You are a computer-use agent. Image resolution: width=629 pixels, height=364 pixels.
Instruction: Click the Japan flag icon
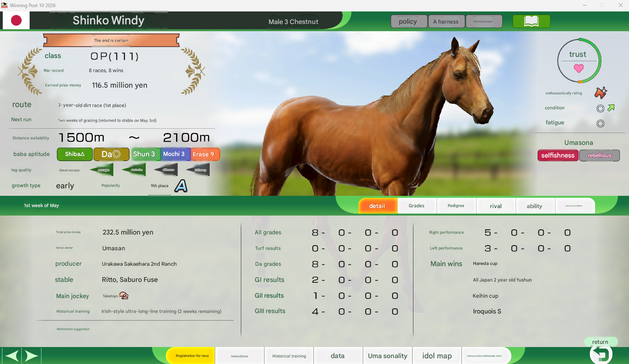click(16, 21)
